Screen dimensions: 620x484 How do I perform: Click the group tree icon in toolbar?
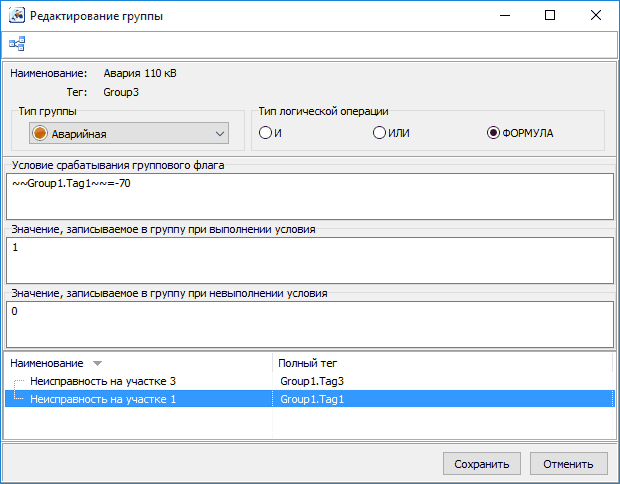coord(17,44)
